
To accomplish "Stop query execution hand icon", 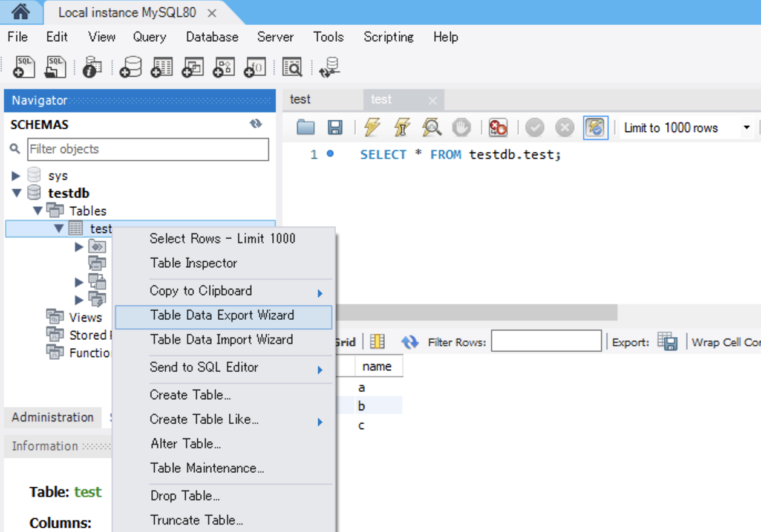I will (x=461, y=127).
